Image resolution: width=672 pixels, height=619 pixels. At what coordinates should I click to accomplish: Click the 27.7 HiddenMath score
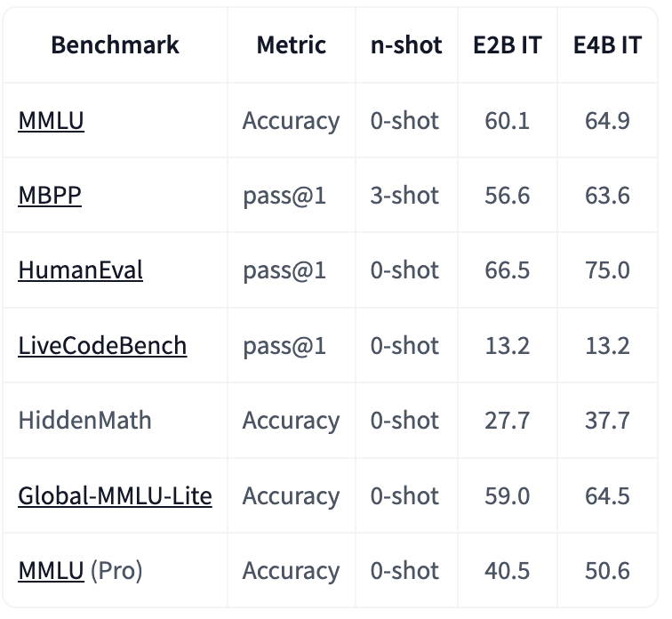coord(508,420)
